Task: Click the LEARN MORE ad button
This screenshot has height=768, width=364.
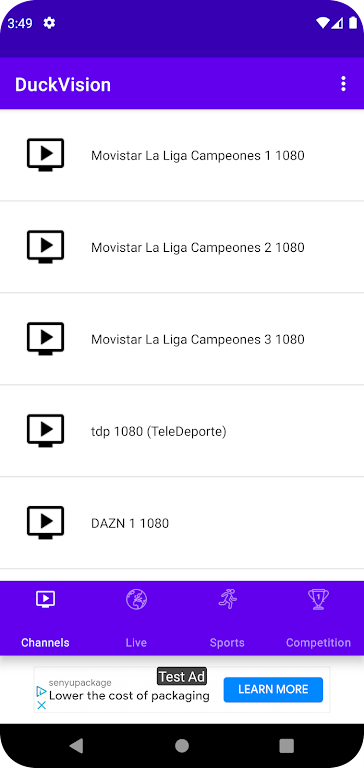Action: [x=273, y=690]
